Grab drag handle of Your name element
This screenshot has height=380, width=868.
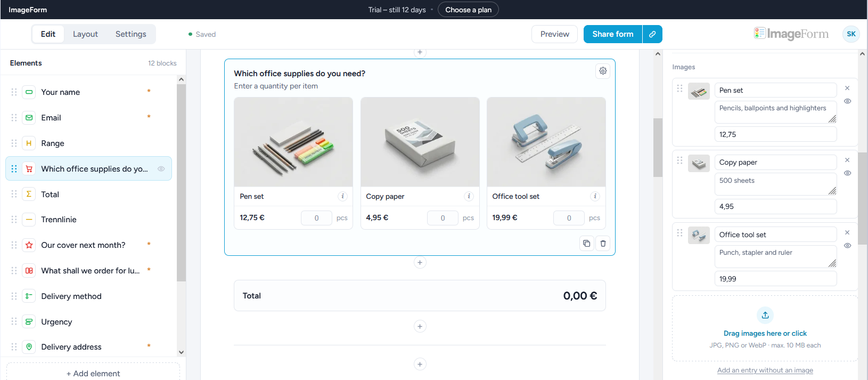coord(14,92)
